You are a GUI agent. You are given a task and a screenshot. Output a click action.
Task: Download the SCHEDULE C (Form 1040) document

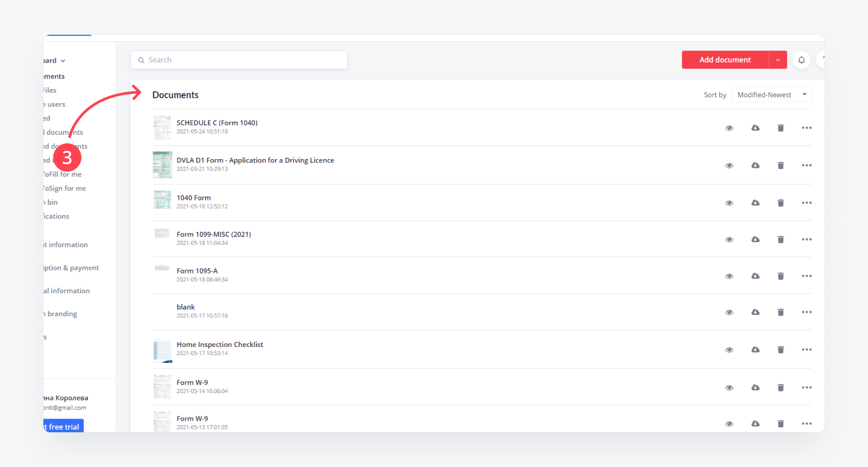[755, 128]
